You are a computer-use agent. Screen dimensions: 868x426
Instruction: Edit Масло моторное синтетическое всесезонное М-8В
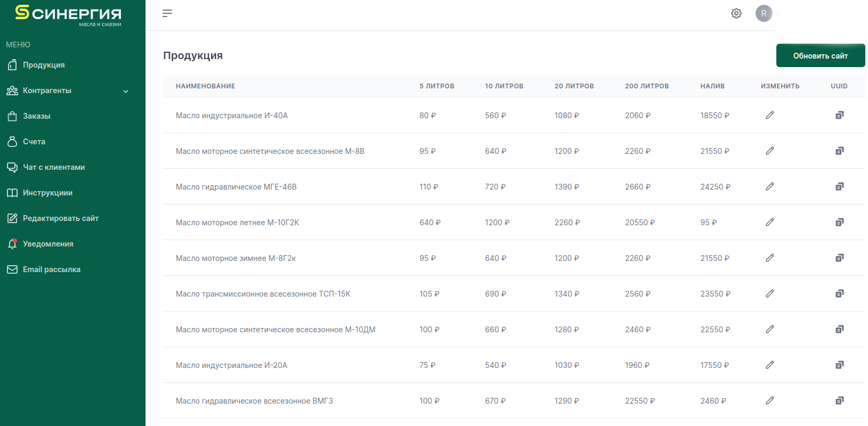coord(770,151)
